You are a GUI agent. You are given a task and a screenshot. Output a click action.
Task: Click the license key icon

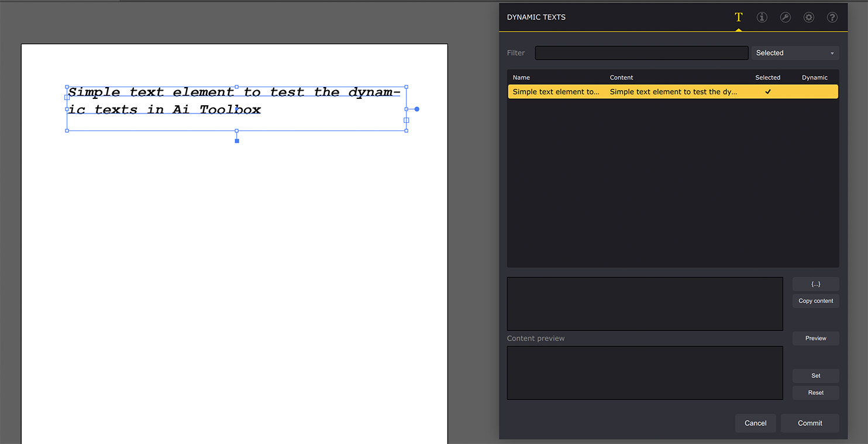785,17
